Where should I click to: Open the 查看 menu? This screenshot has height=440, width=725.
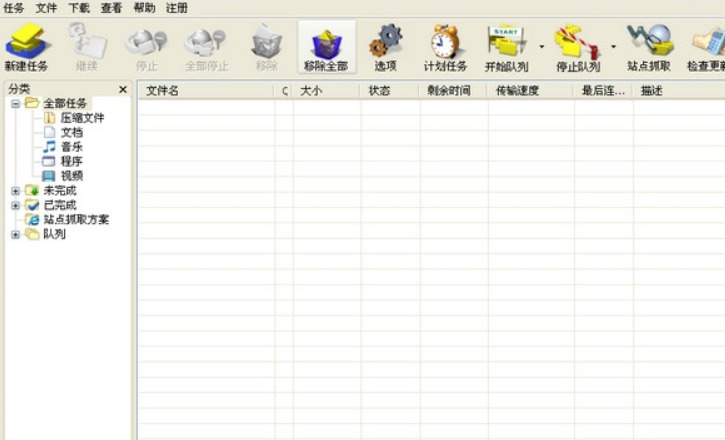pyautogui.click(x=111, y=8)
